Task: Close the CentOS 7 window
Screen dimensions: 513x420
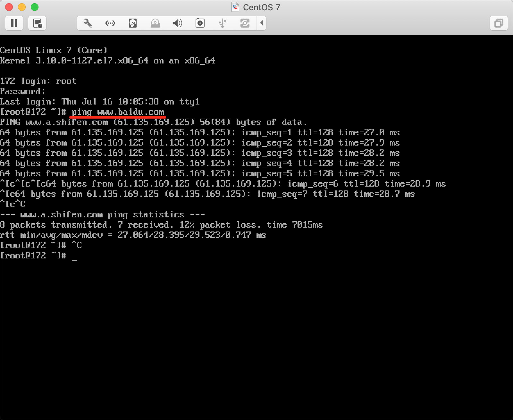Action: [9, 7]
